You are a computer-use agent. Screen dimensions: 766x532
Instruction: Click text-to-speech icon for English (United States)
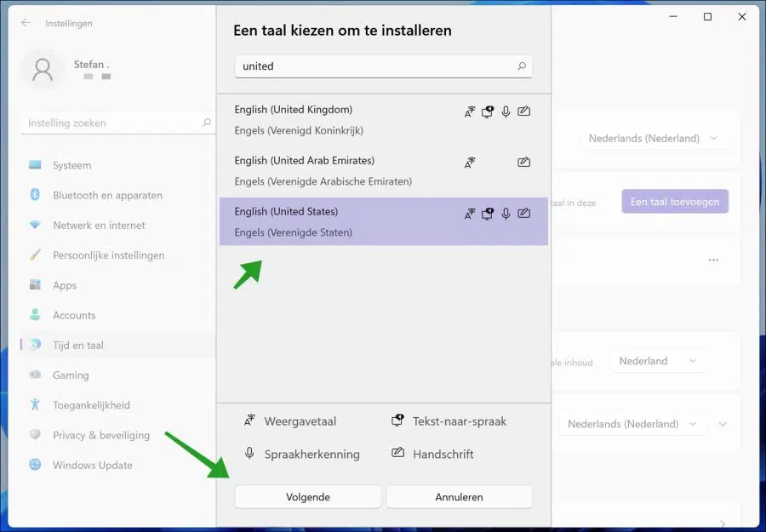coord(488,214)
